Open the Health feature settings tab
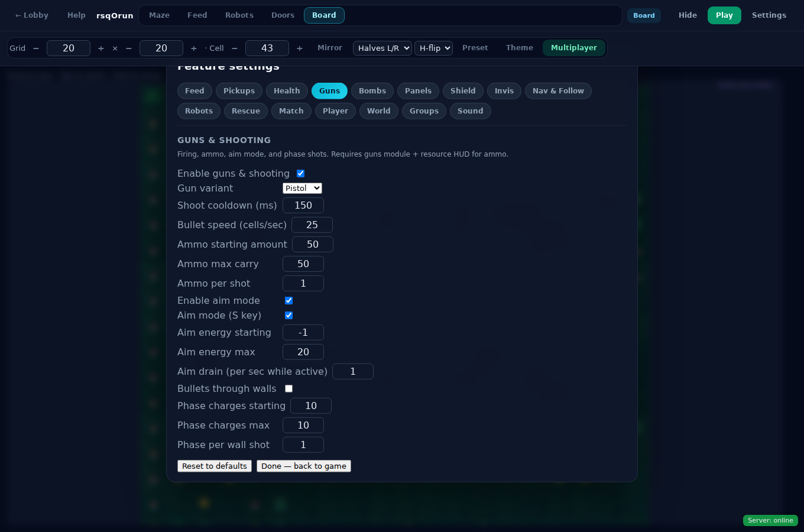This screenshot has height=532, width=804. point(287,91)
